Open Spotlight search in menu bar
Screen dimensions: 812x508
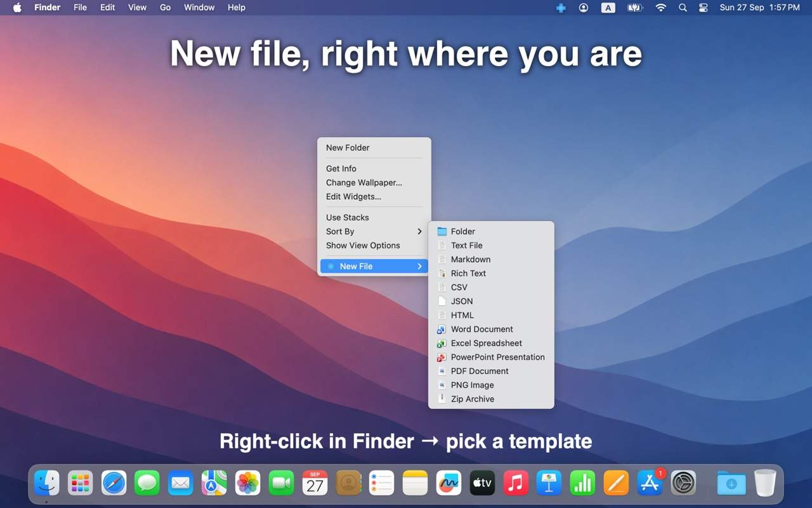683,8
